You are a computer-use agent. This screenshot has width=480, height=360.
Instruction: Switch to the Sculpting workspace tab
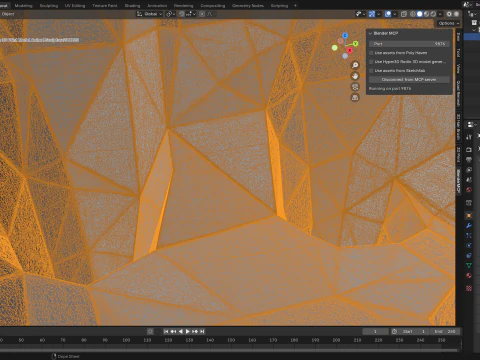click(x=49, y=6)
